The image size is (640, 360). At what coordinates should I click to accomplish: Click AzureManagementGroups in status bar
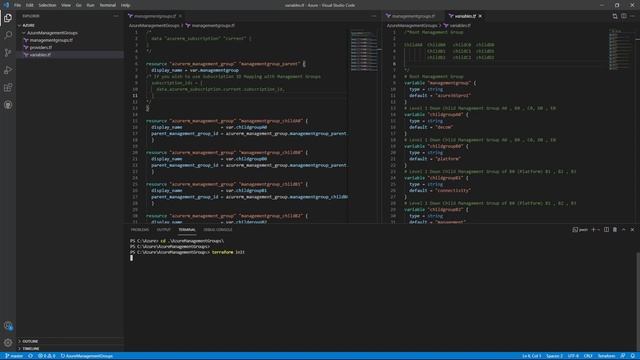pos(87,356)
